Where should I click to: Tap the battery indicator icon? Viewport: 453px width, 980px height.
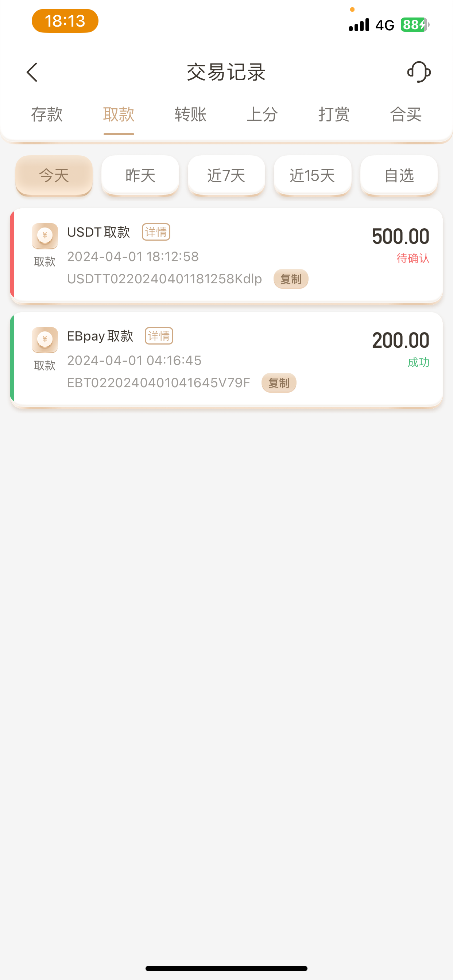tap(415, 25)
